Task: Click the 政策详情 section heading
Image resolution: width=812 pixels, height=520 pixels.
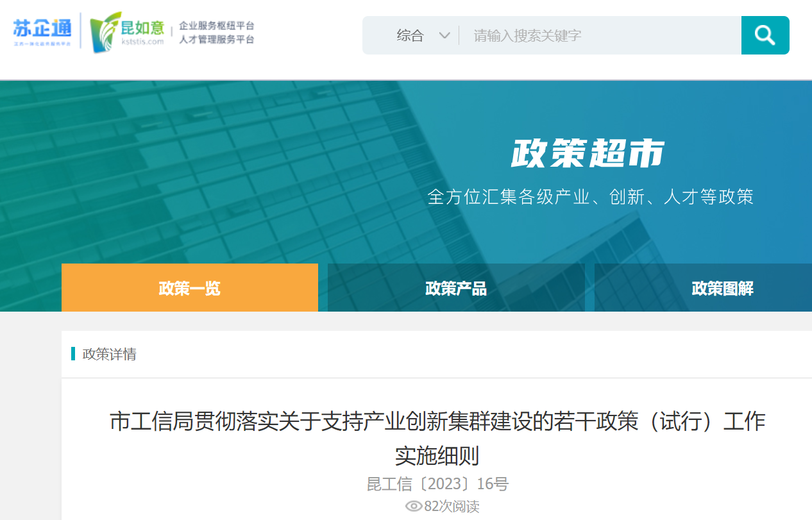Action: 110,354
